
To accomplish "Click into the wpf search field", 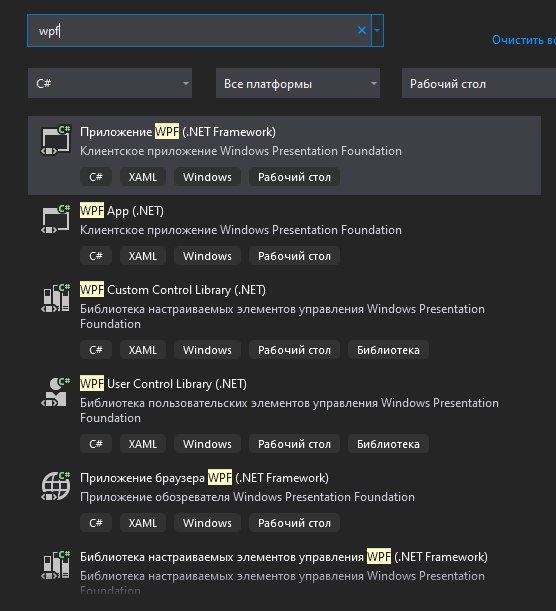I will (x=199, y=31).
